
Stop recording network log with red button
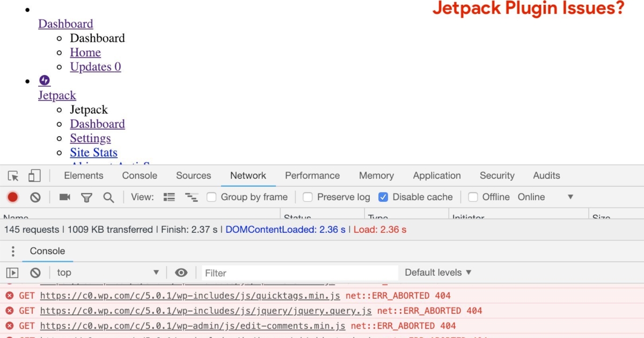[x=13, y=197]
